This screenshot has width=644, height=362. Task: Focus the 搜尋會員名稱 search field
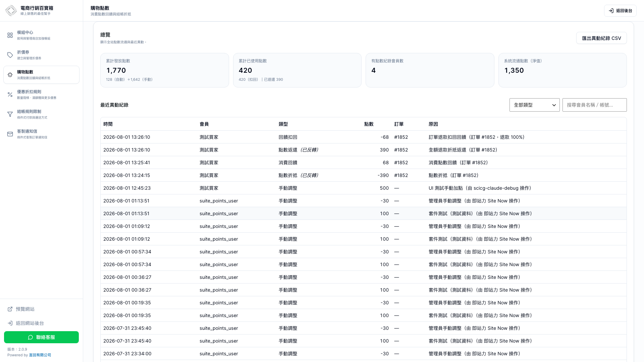[x=594, y=105]
